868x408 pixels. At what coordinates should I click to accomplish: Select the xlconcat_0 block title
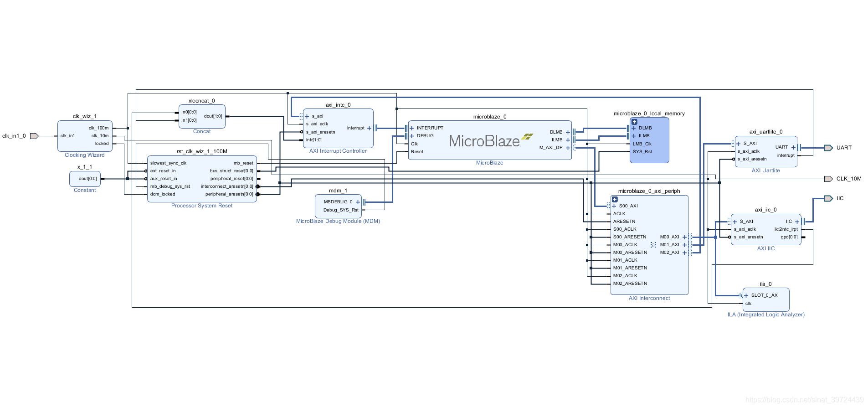(202, 101)
